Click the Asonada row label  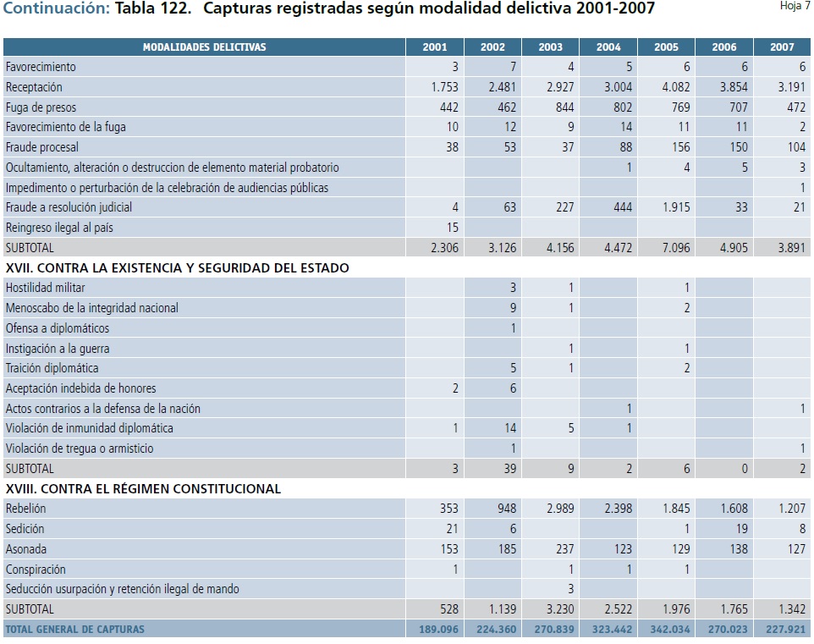tap(26, 549)
